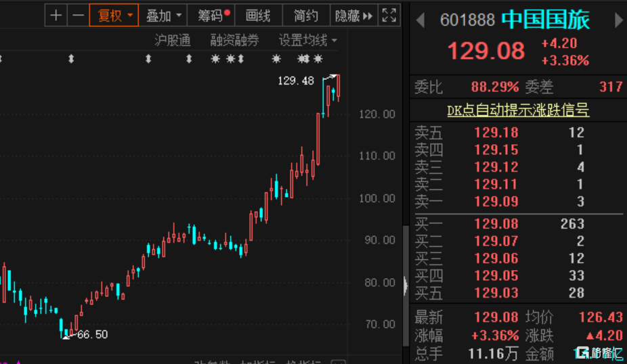Screen dimensions: 627x364
Task: Click the 120.00 axis label
Action: (377, 114)
